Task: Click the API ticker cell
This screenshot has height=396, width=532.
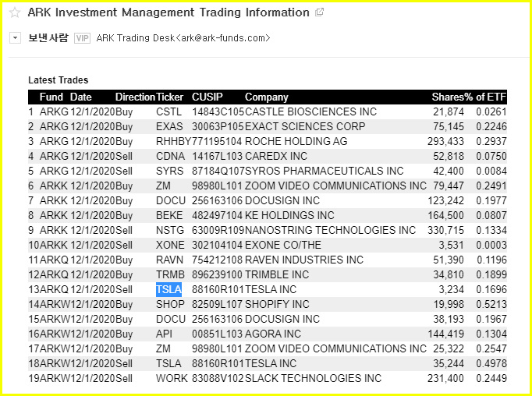Action: [x=164, y=334]
